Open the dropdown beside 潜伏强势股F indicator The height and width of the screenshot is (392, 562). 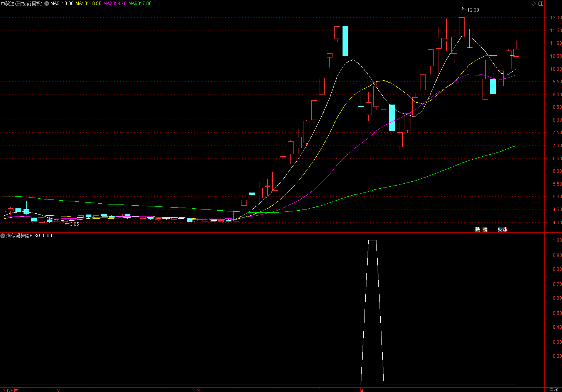[x=3, y=236]
